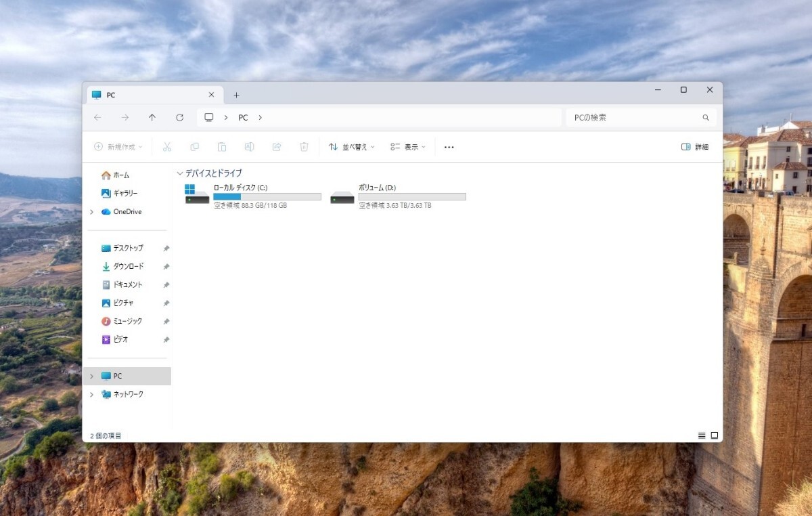Click the PCの検索 search field
This screenshot has height=516, width=812.
pyautogui.click(x=641, y=117)
